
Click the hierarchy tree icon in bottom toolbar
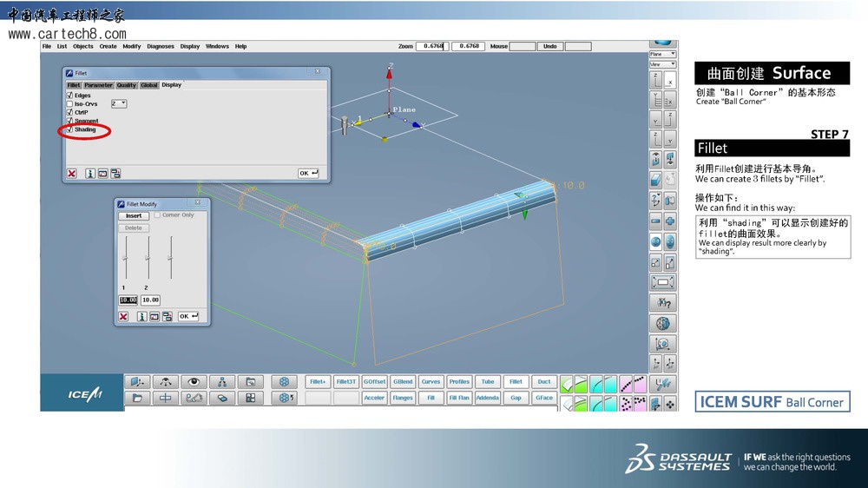tap(222, 382)
